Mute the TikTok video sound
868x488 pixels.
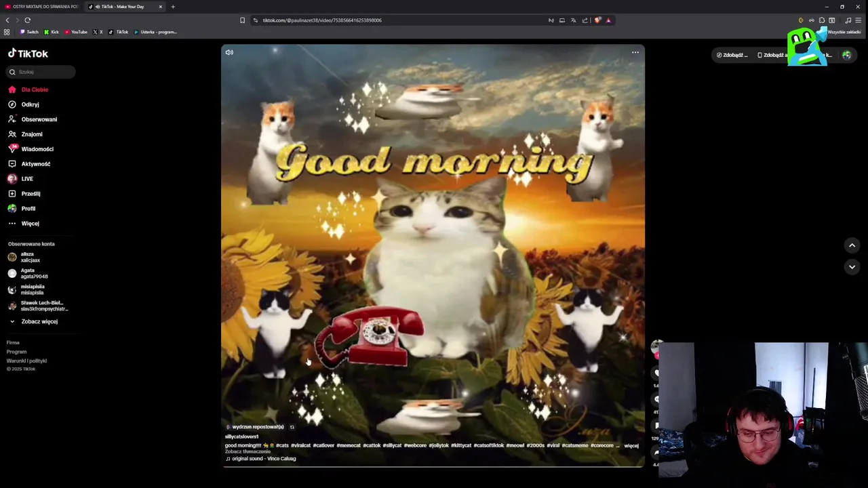[229, 52]
